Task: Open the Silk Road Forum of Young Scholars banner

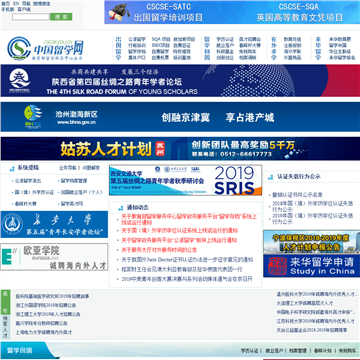Action: (180, 81)
